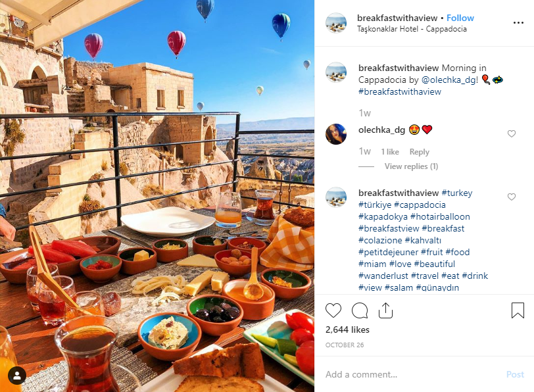
Task: Save the post with the bookmark icon
Action: [518, 310]
